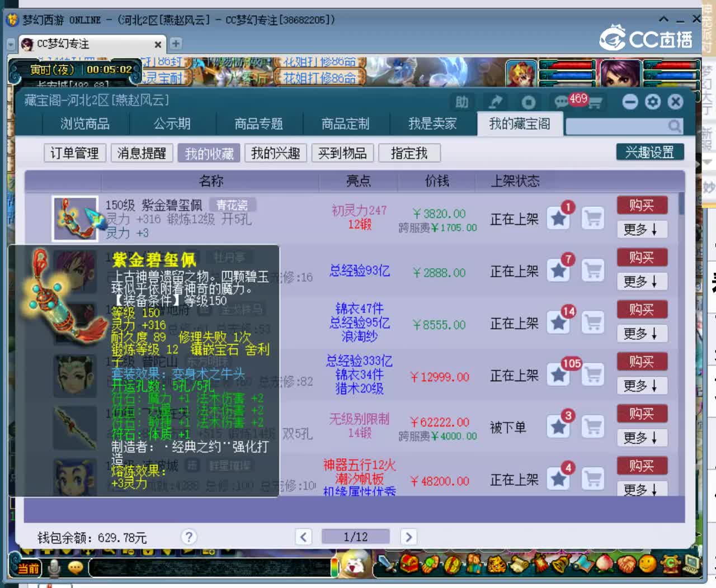Click the round record icon in the header
The height and width of the screenshot is (588, 716).
coord(529,102)
